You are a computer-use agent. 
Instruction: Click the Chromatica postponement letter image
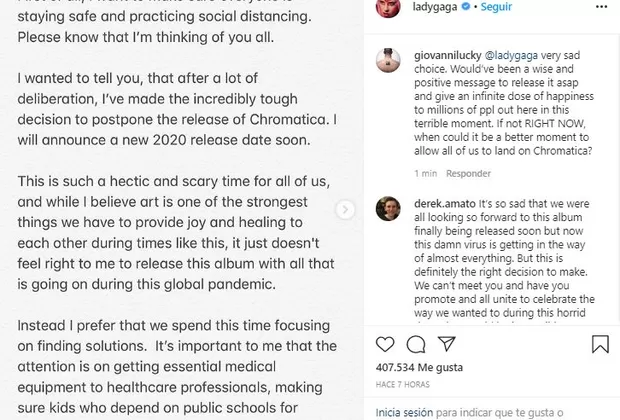(170, 210)
